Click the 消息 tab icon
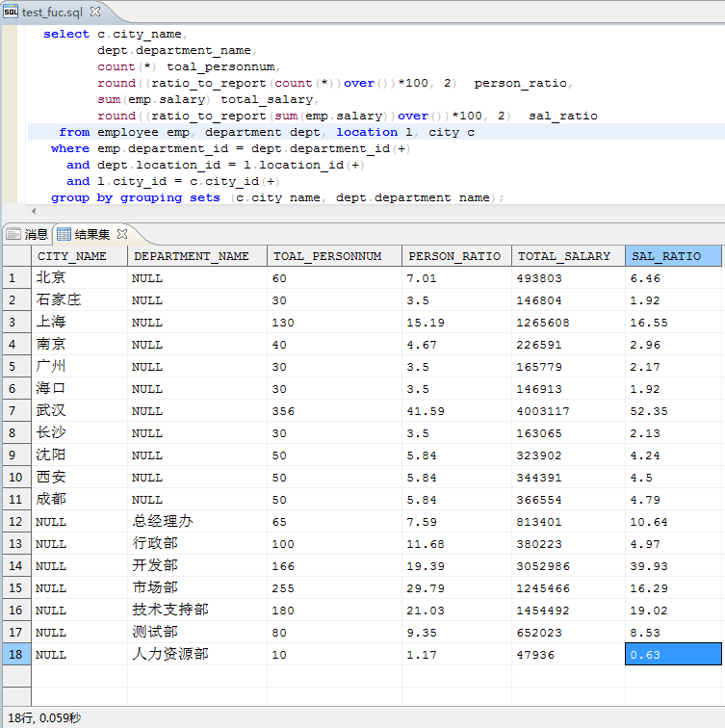Screen dimensions: 725x728 point(13,234)
